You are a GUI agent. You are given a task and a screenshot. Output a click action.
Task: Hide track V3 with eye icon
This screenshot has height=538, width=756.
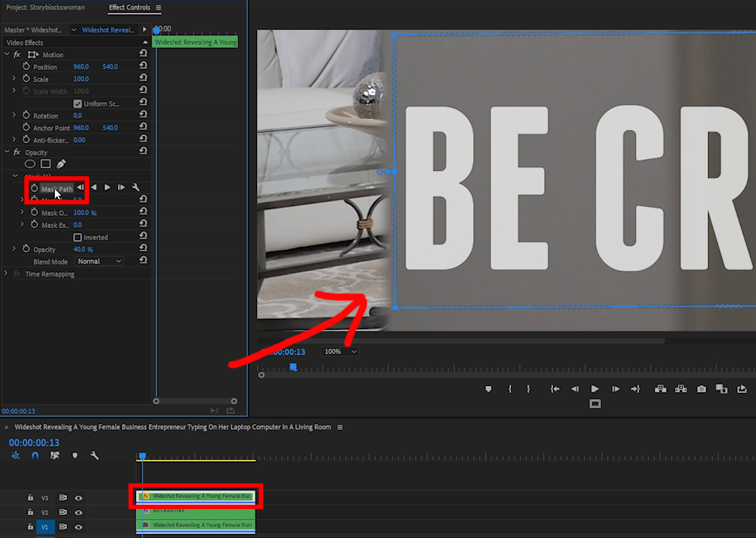(78, 498)
